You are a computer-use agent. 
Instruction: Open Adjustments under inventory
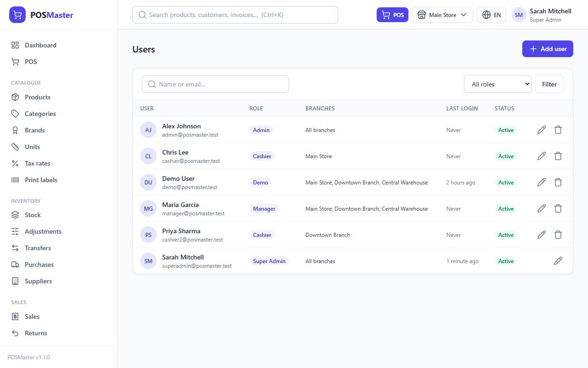point(58,231)
